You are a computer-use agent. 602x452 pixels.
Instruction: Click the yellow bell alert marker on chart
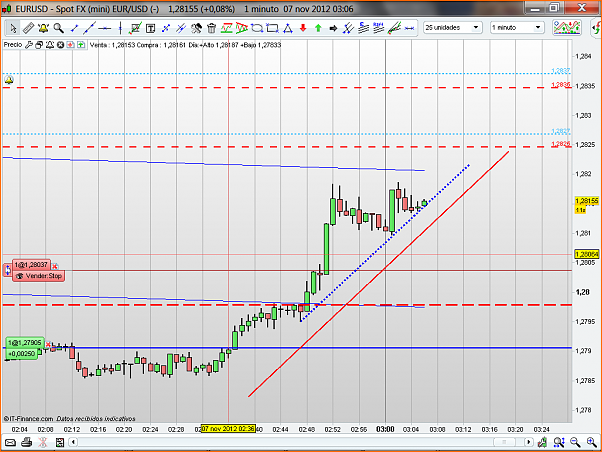[9, 80]
